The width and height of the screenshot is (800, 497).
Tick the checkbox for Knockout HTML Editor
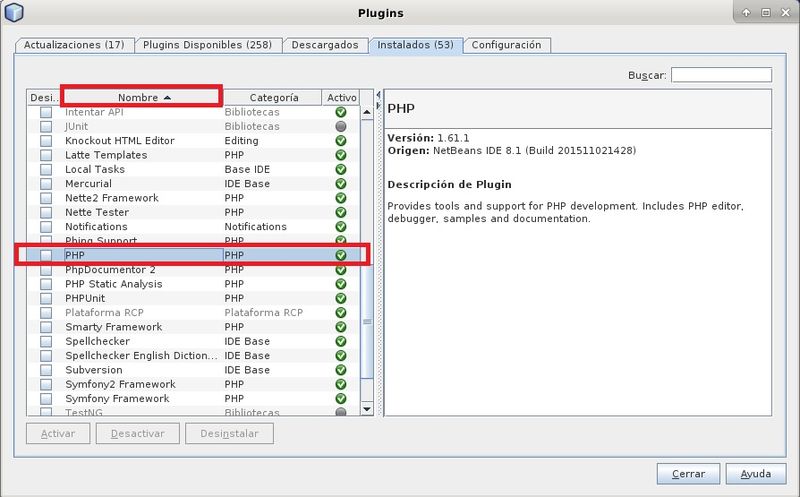click(46, 141)
